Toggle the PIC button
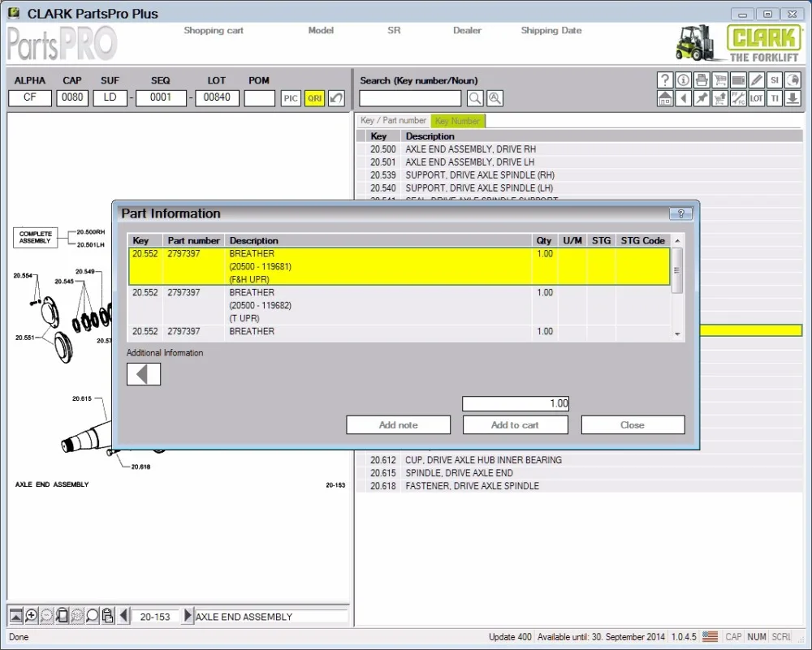Screen dimensions: 812x650 [x=291, y=98]
